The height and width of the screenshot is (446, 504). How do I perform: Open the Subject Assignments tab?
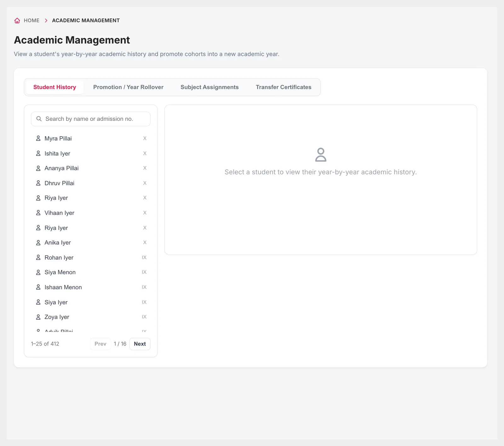pos(209,87)
